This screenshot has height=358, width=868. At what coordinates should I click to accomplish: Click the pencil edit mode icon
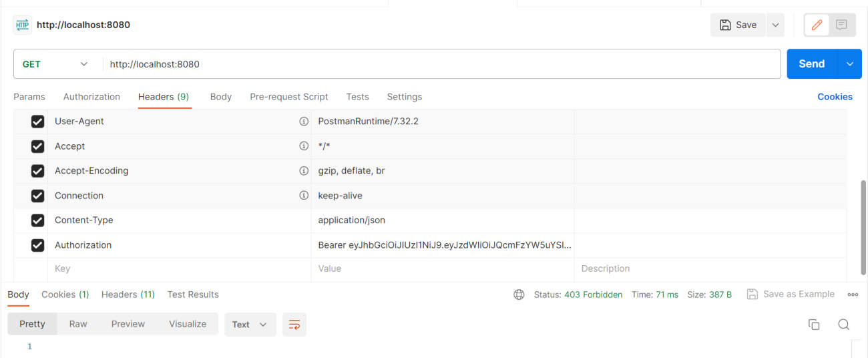tap(817, 25)
